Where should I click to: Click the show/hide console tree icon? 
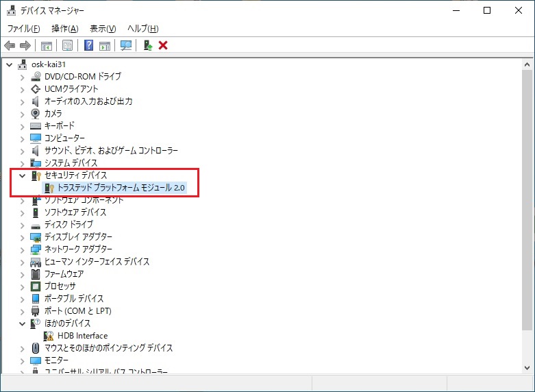47,45
